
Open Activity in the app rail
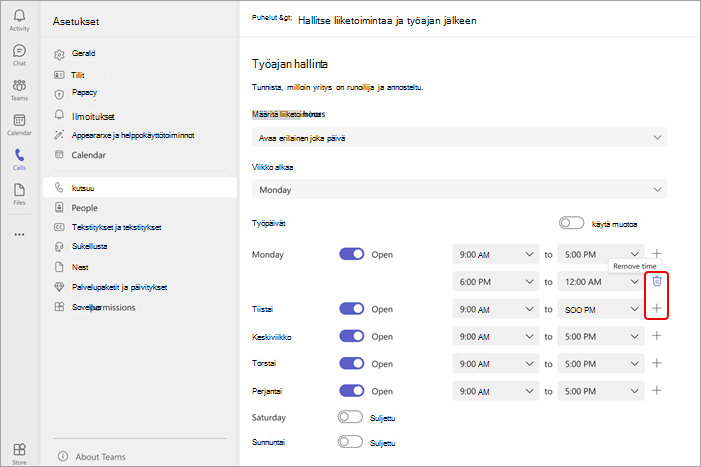point(19,21)
